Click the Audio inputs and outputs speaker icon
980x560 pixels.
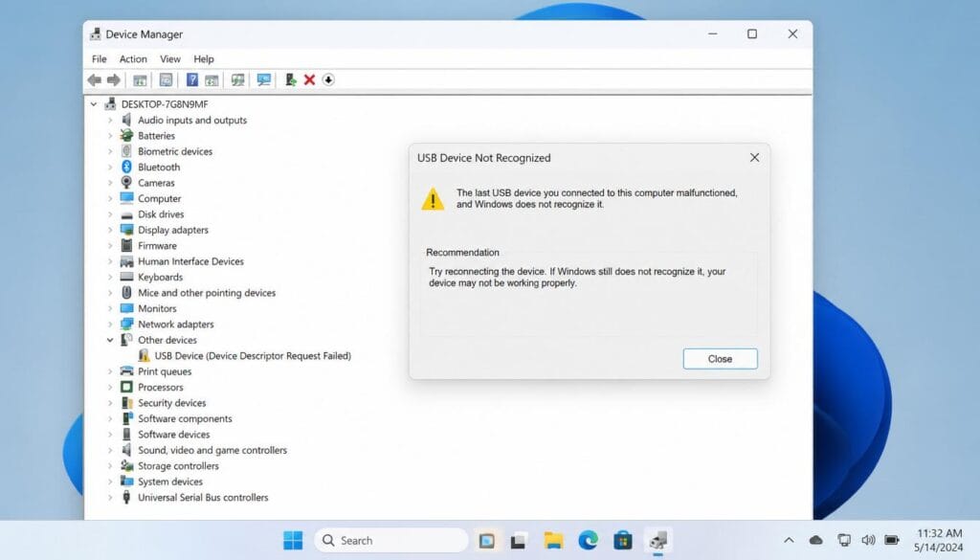point(127,120)
